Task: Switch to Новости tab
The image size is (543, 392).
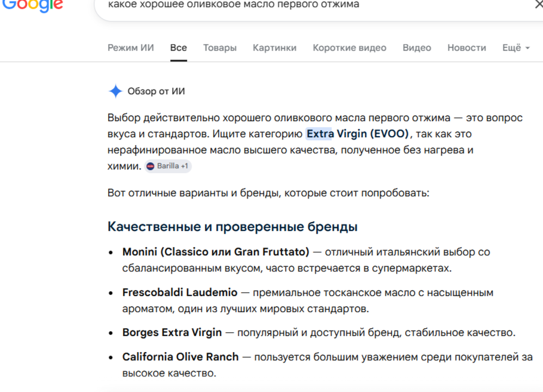Action: 467,48
